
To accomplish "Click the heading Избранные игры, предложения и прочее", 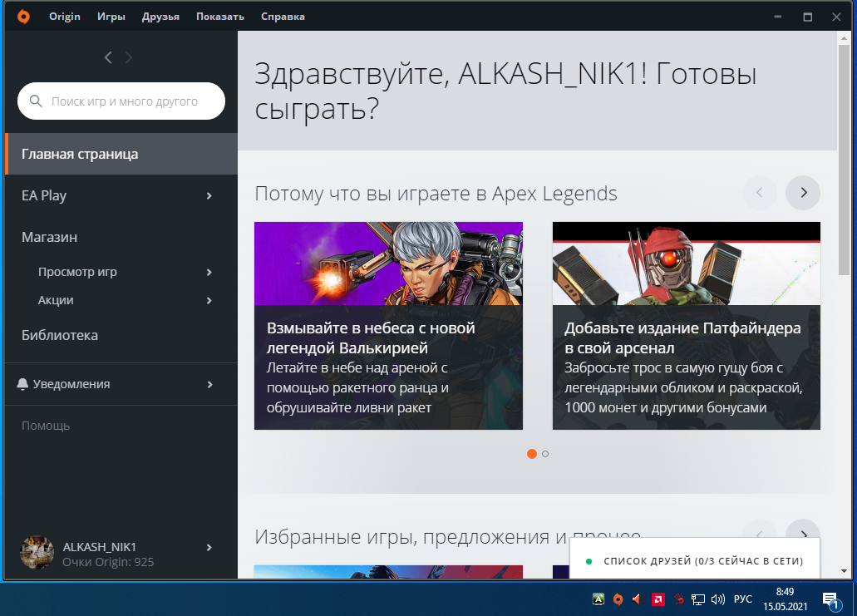I will point(447,537).
